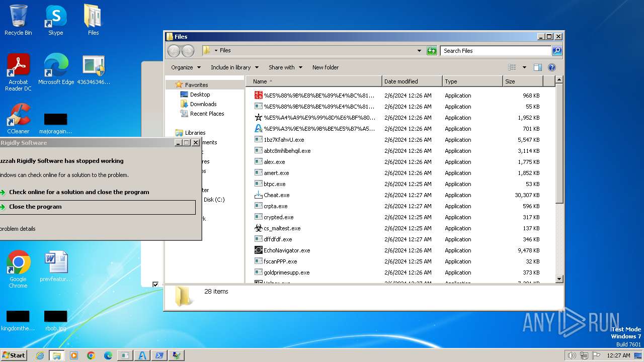The height and width of the screenshot is (362, 644).
Task: Change the view layout icon
Action: [512, 67]
